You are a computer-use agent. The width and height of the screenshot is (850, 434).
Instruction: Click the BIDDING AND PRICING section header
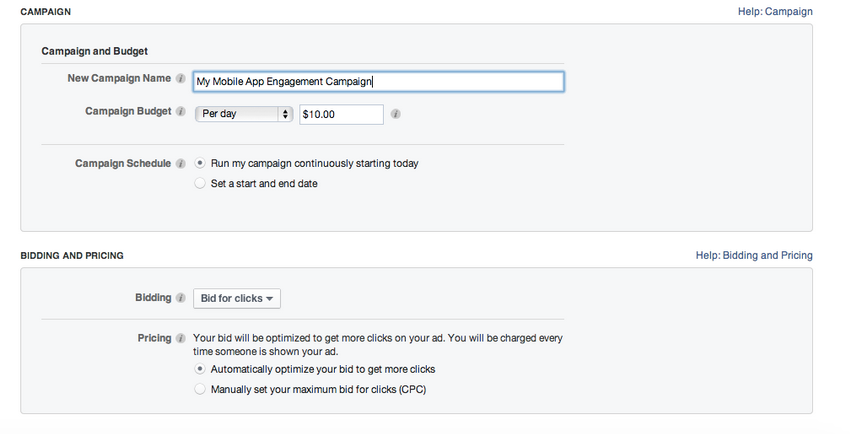coord(72,256)
